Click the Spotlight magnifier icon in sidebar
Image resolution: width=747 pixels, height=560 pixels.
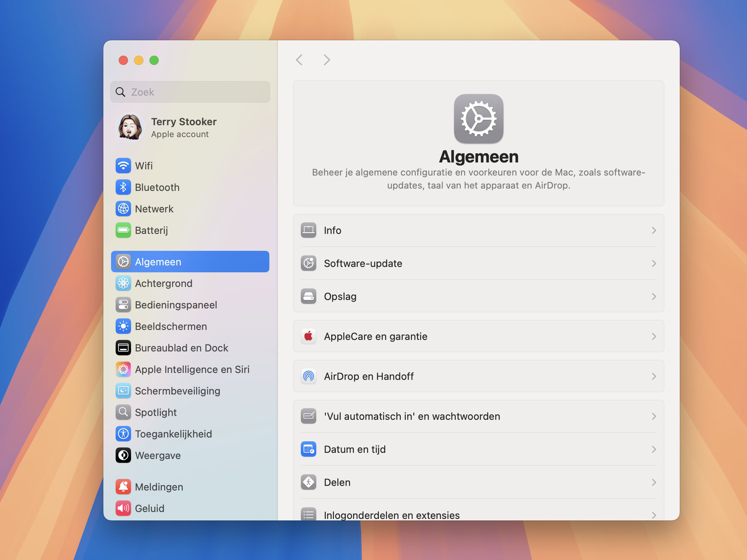click(123, 413)
